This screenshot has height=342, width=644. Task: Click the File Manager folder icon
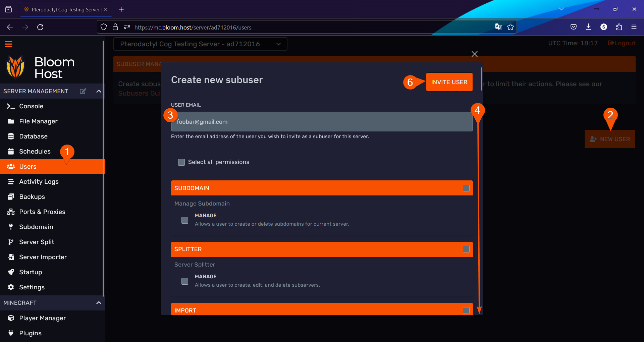tap(11, 121)
